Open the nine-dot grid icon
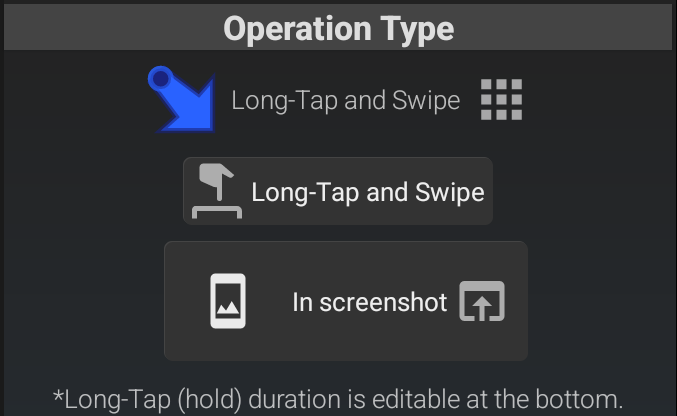The width and height of the screenshot is (677, 416). tap(501, 100)
